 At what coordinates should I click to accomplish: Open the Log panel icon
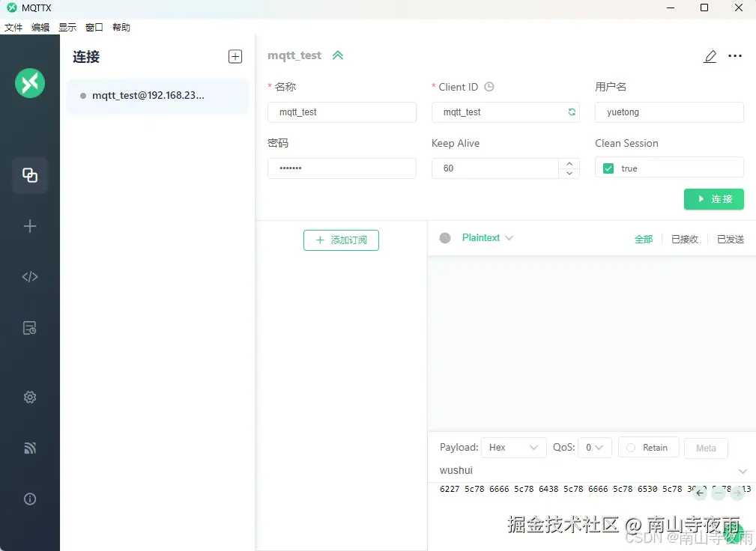[30, 327]
